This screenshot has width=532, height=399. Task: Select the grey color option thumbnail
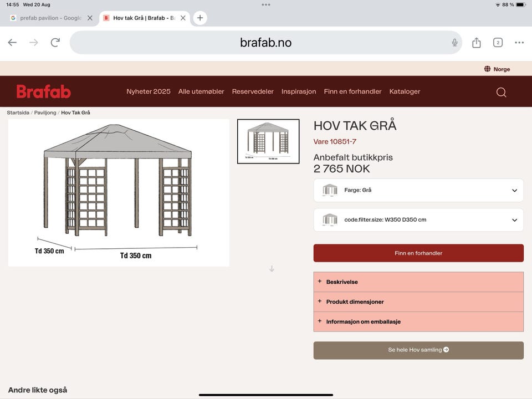pos(330,190)
